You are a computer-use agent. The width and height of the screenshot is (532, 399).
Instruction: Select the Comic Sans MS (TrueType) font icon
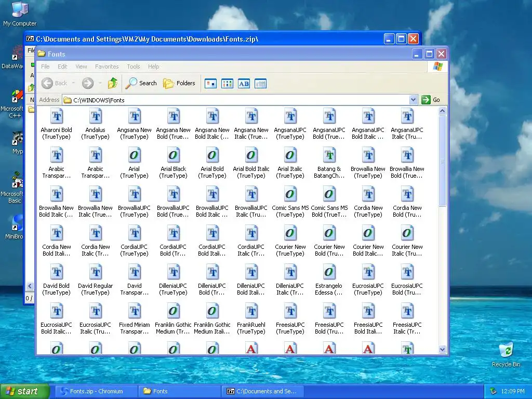pyautogui.click(x=290, y=194)
